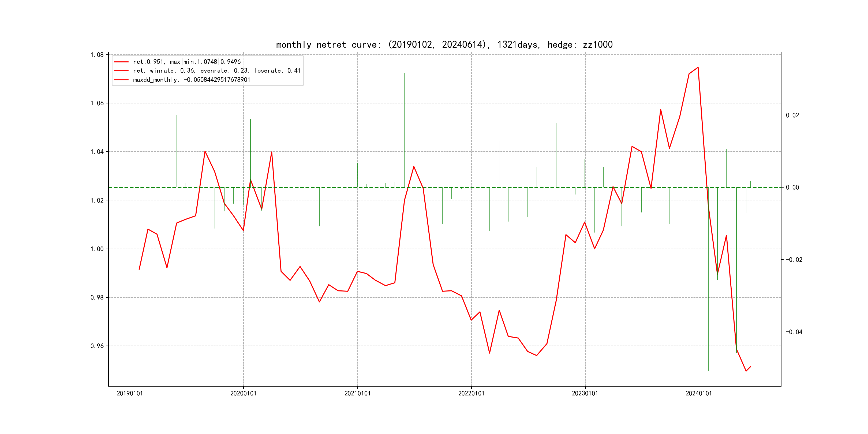Click the 1.04 left axis label
This screenshot has width=868, height=434.
(97, 152)
